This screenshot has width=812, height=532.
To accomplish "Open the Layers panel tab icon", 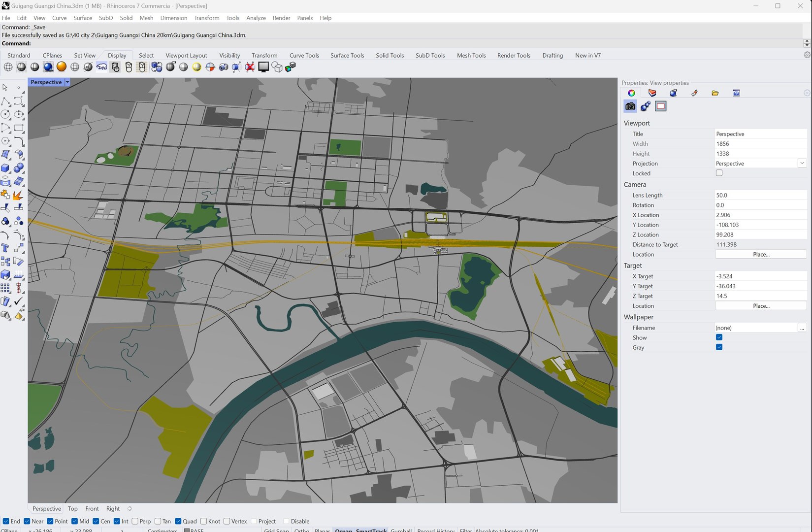I will (652, 93).
